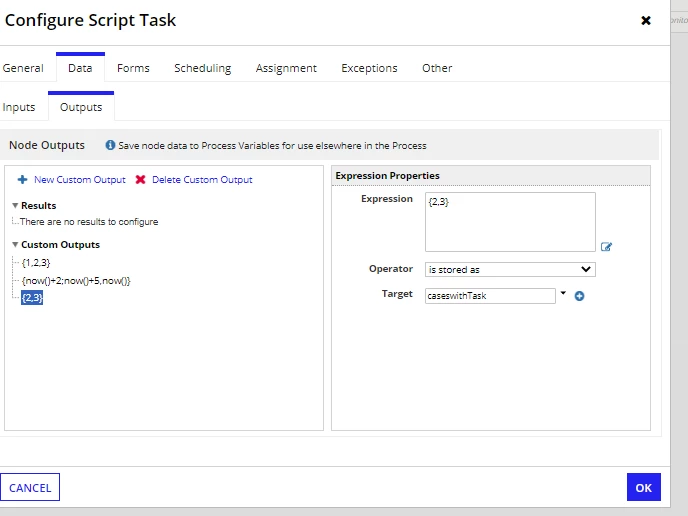This screenshot has width=688, height=516.
Task: Click the Target field containing caseswithTask
Action: (x=490, y=296)
